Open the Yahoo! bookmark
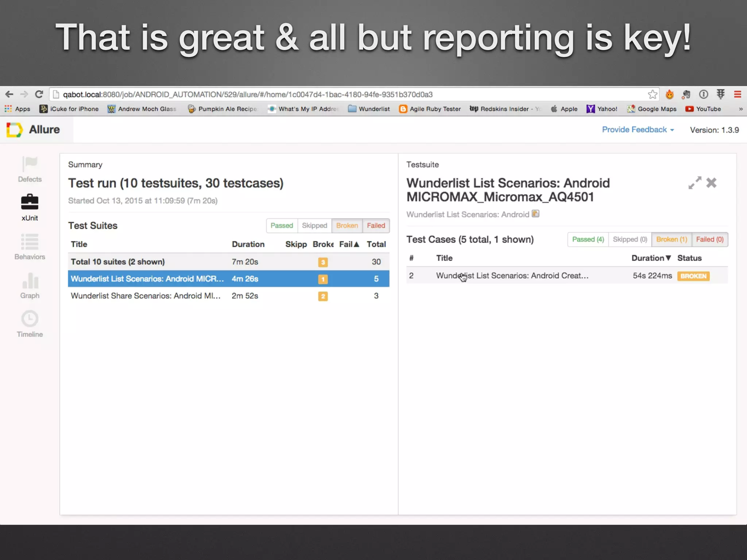The height and width of the screenshot is (560, 747). tap(602, 109)
